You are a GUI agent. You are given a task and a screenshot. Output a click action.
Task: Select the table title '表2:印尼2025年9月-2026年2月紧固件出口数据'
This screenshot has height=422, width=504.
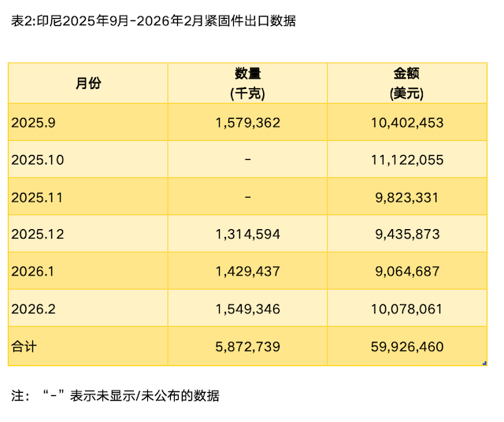pos(154,21)
